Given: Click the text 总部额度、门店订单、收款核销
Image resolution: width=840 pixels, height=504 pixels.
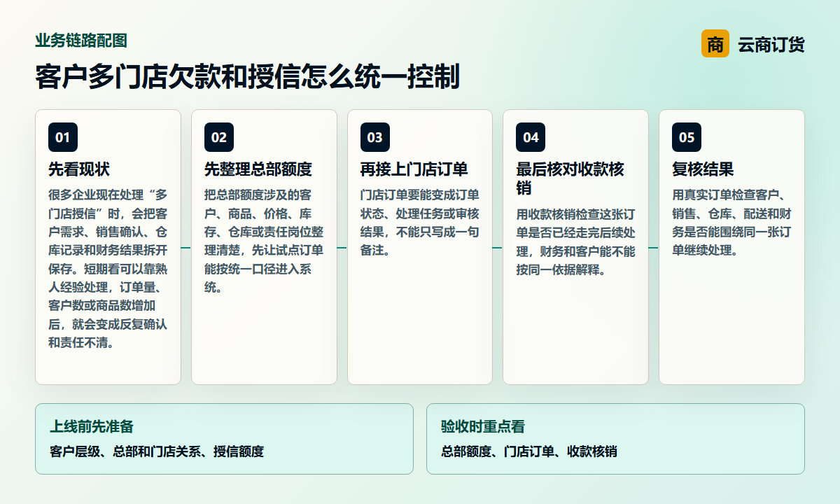Looking at the screenshot, I should [x=529, y=451].
